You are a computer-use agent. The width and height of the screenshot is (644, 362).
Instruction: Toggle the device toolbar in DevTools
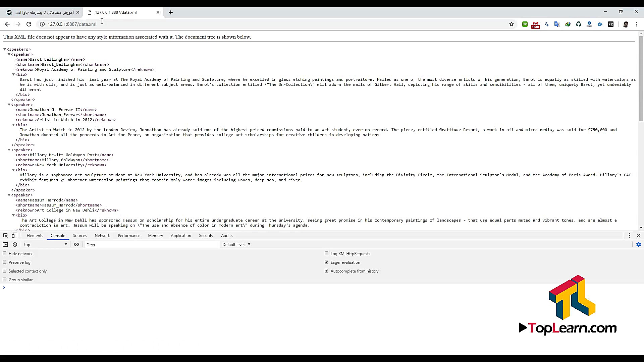[x=14, y=235]
